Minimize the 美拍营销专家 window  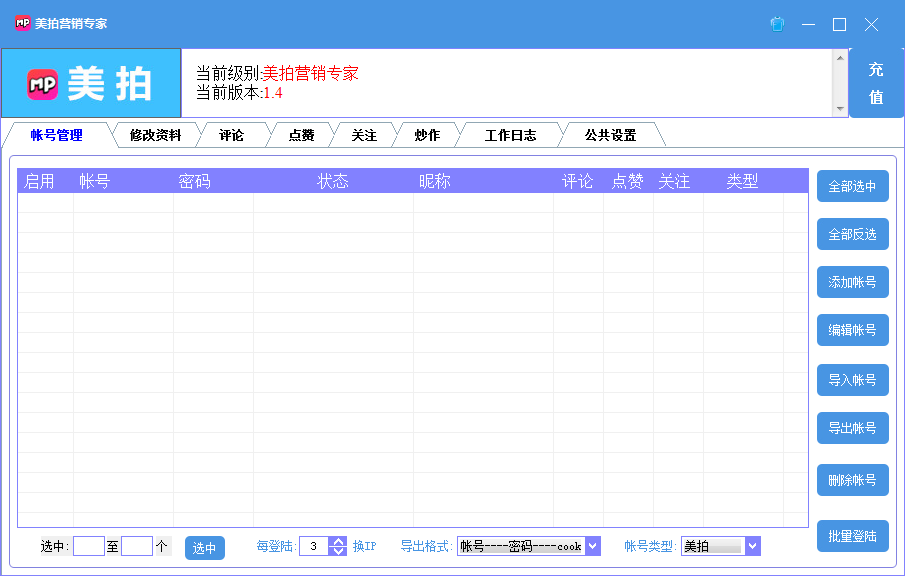point(809,24)
